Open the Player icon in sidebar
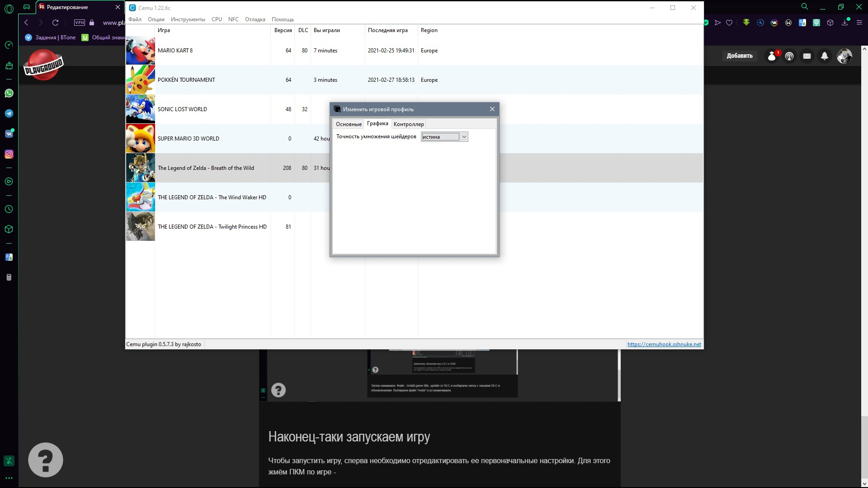 point(9,182)
